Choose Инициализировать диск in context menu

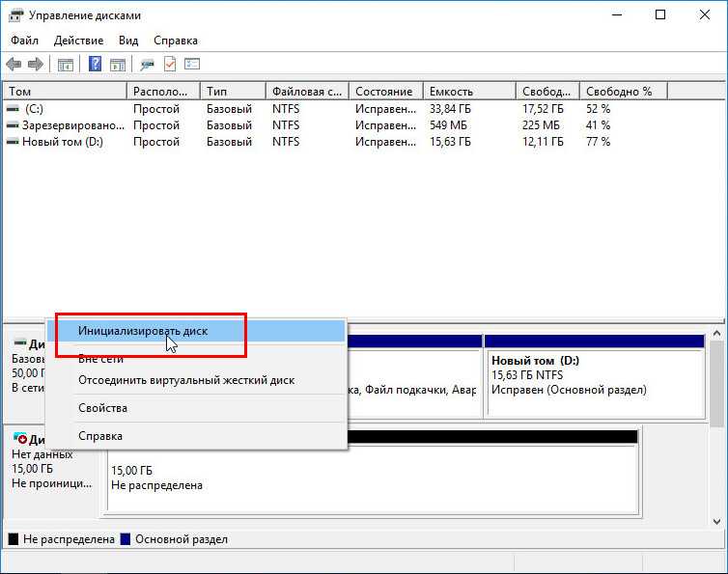click(x=196, y=331)
